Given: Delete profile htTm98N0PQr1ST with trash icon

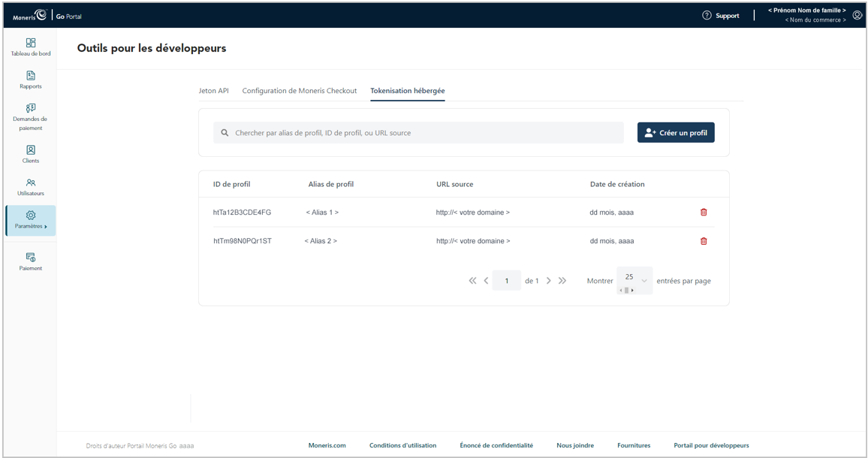Looking at the screenshot, I should pyautogui.click(x=704, y=241).
